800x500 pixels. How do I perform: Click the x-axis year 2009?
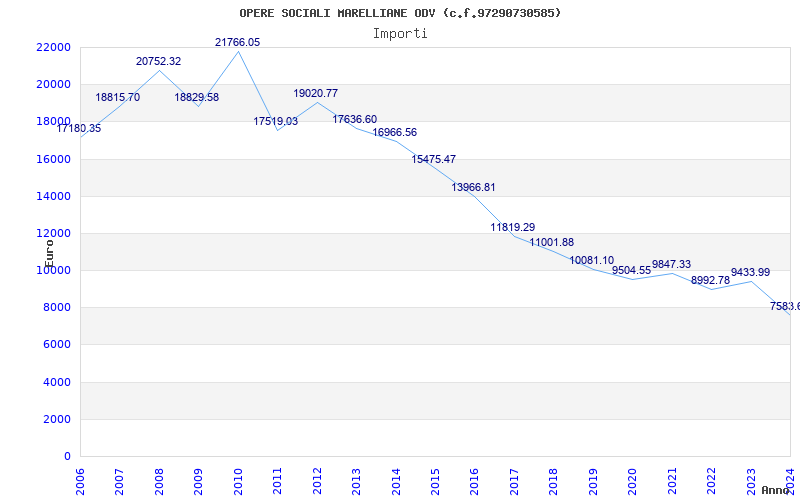pyautogui.click(x=198, y=481)
